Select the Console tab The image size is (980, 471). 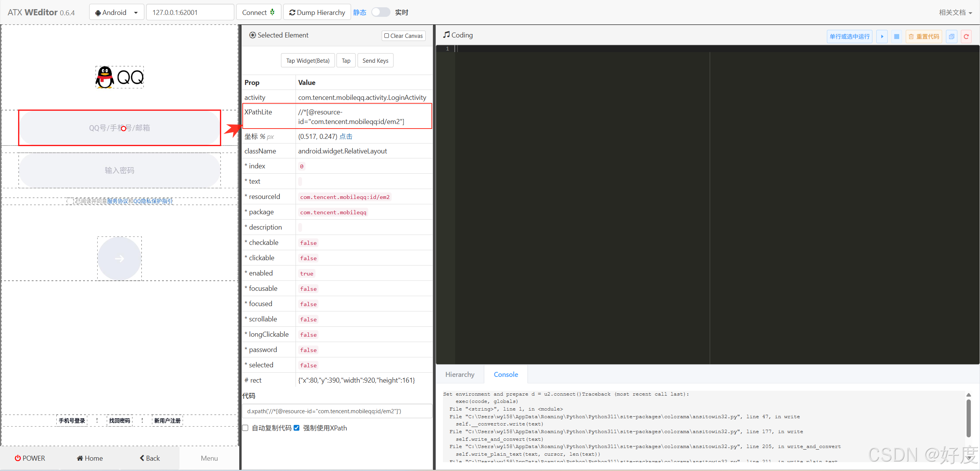tap(506, 374)
